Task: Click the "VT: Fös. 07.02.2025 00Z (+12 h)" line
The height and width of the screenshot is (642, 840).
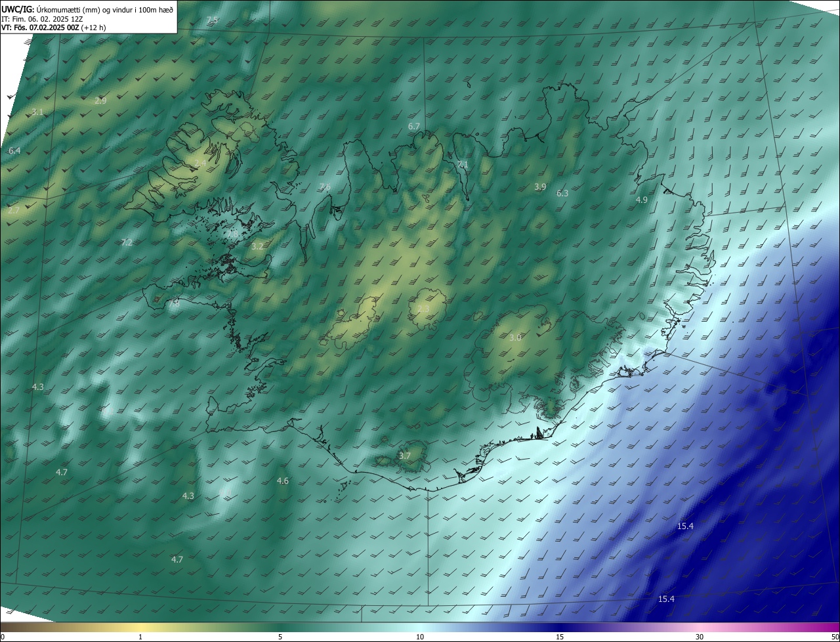Action: tap(54, 28)
